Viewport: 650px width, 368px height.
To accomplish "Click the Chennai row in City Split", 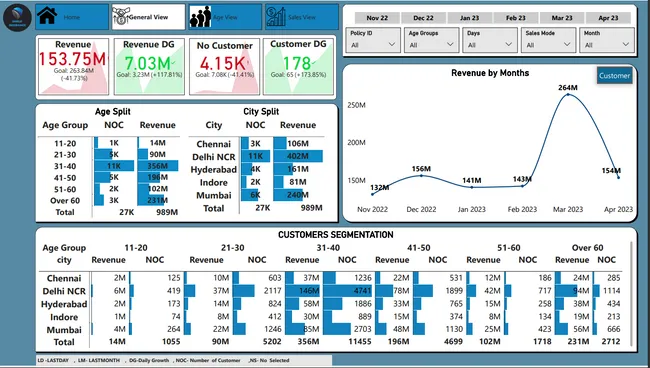I will (256, 144).
